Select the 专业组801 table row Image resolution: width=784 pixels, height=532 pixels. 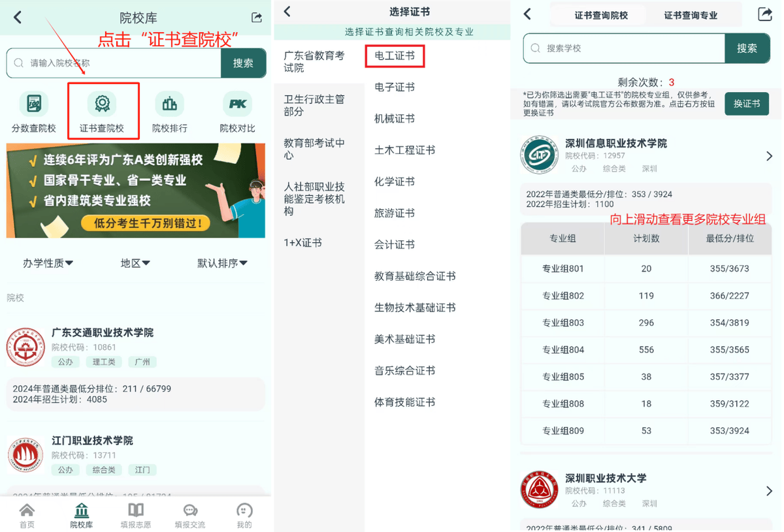point(646,268)
